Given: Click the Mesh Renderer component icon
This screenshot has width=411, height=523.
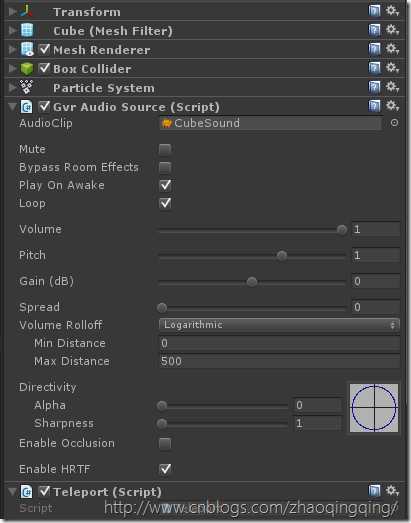Looking at the screenshot, I should pos(27,50).
